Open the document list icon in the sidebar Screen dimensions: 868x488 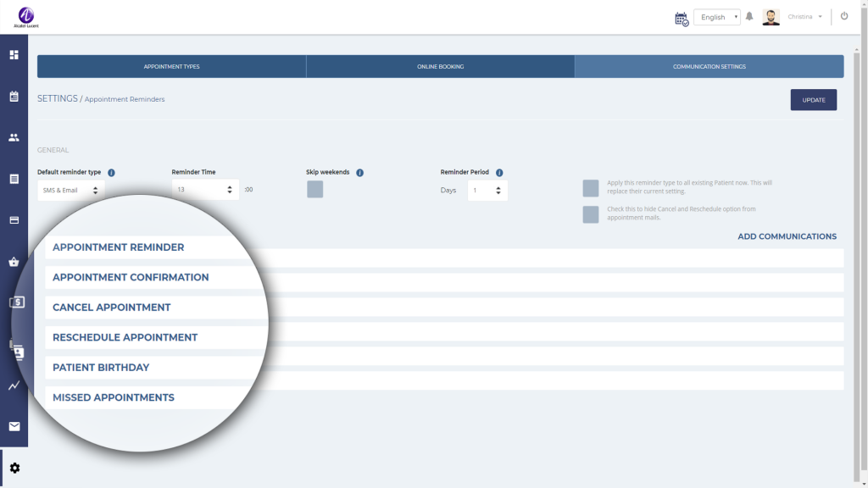click(x=14, y=179)
